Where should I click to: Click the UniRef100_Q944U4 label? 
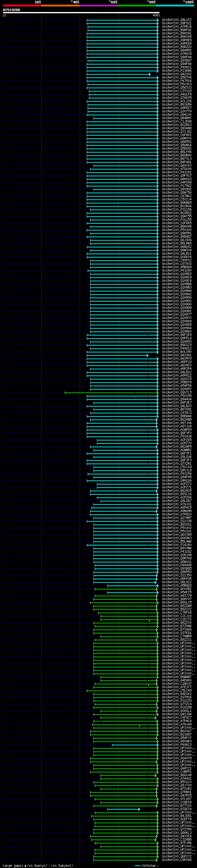point(176,399)
